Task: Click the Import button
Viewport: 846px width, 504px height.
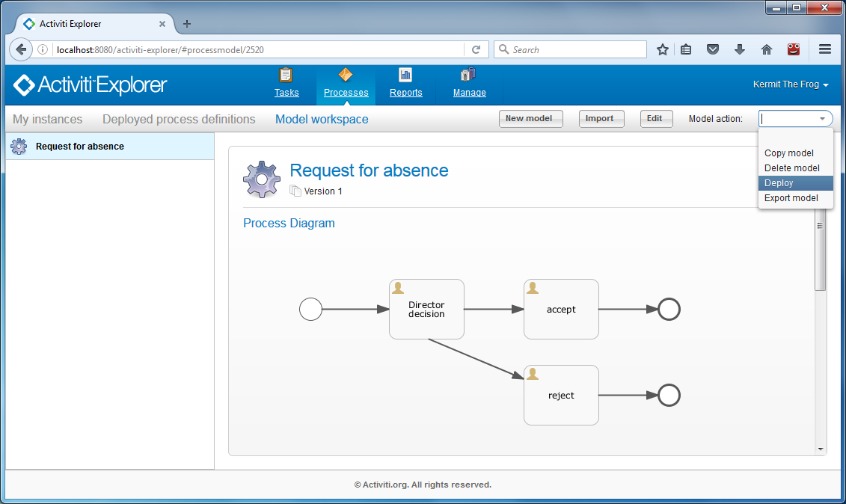Action: tap(601, 119)
